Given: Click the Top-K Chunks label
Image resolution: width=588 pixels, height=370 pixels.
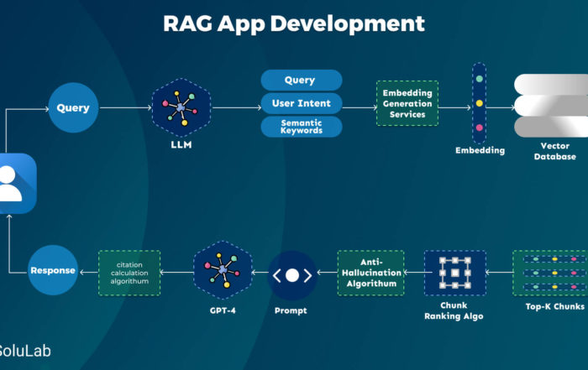Looking at the screenshot, I should point(555,307).
